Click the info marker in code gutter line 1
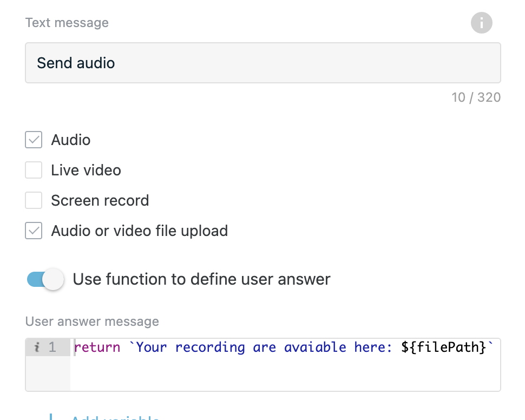The width and height of the screenshot is (525, 420). 37,347
